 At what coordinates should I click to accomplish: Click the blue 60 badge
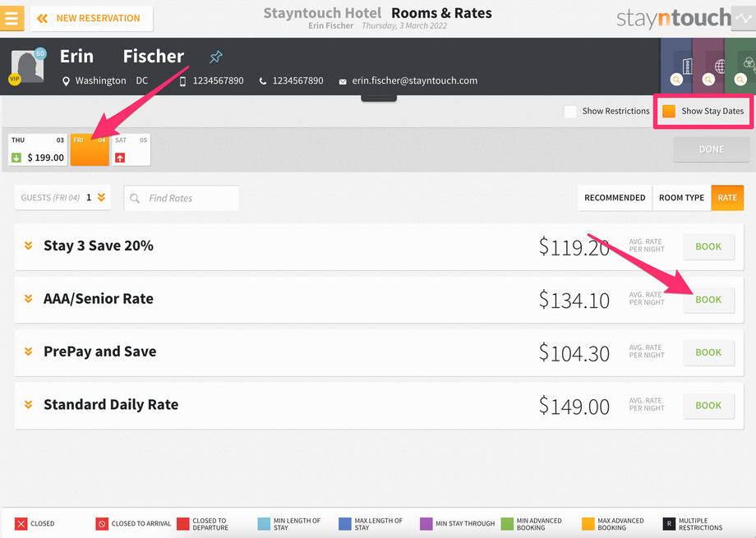tap(40, 53)
